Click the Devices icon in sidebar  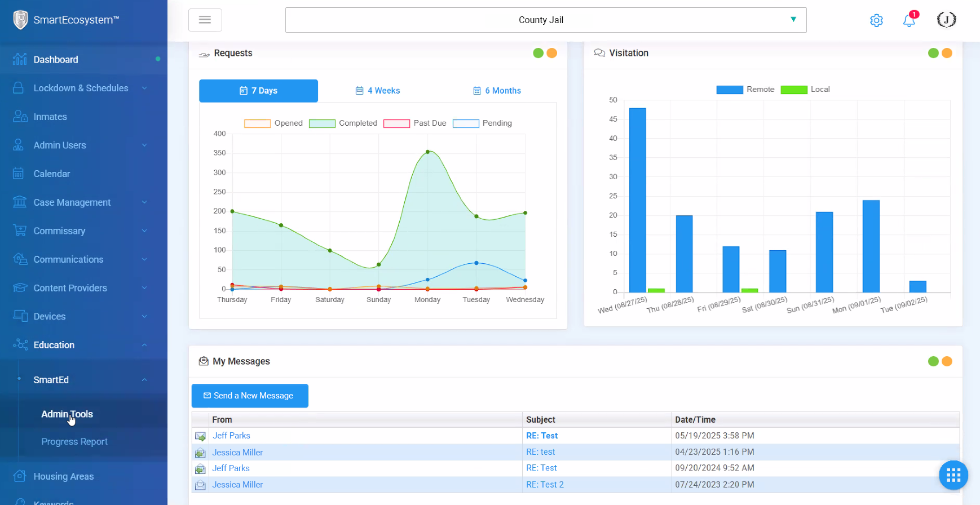point(20,316)
